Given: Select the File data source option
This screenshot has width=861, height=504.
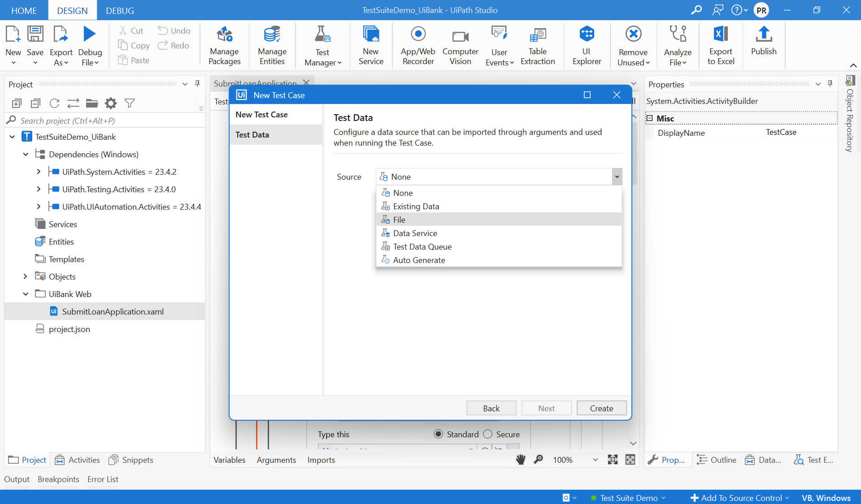Looking at the screenshot, I should 398,220.
